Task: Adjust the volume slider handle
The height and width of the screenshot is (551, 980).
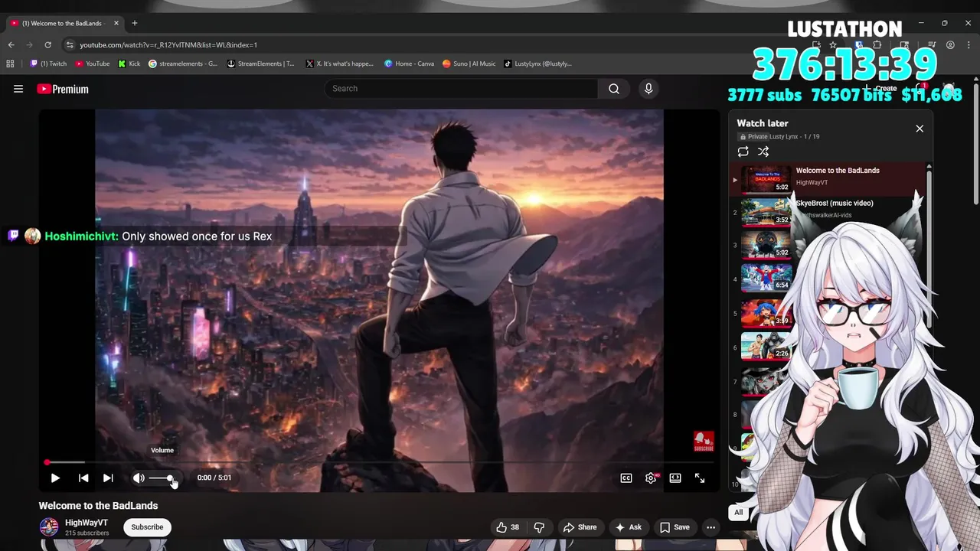Action: click(x=170, y=478)
